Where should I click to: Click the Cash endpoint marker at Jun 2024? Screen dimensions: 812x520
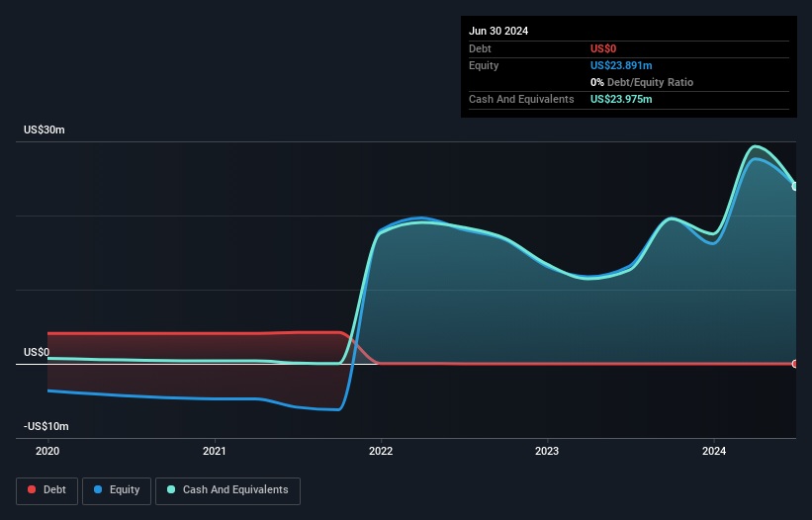tap(795, 186)
